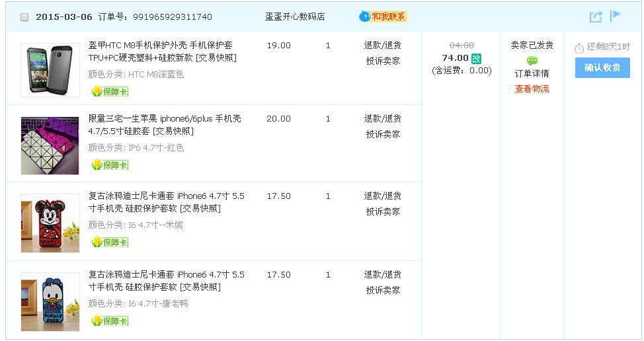Screen dimensions: 644x341
Task: Click 退款/退货 for the 米妮 item
Action: pos(382,196)
